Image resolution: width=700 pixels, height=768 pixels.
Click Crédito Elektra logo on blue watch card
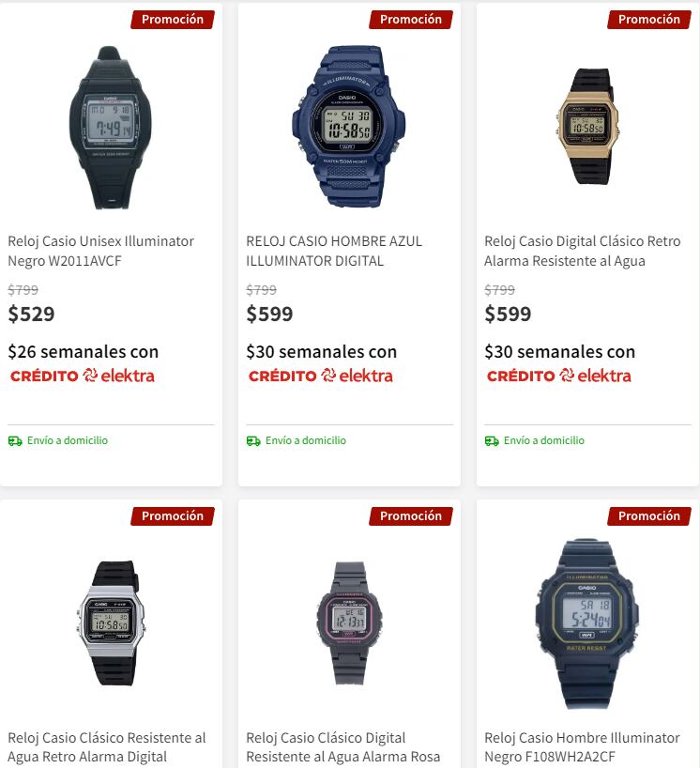(x=321, y=376)
